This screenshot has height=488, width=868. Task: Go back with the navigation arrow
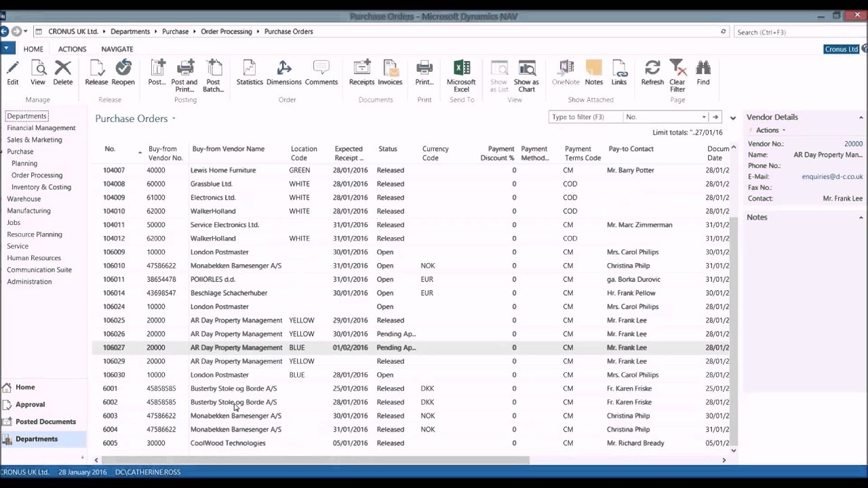(x=4, y=31)
